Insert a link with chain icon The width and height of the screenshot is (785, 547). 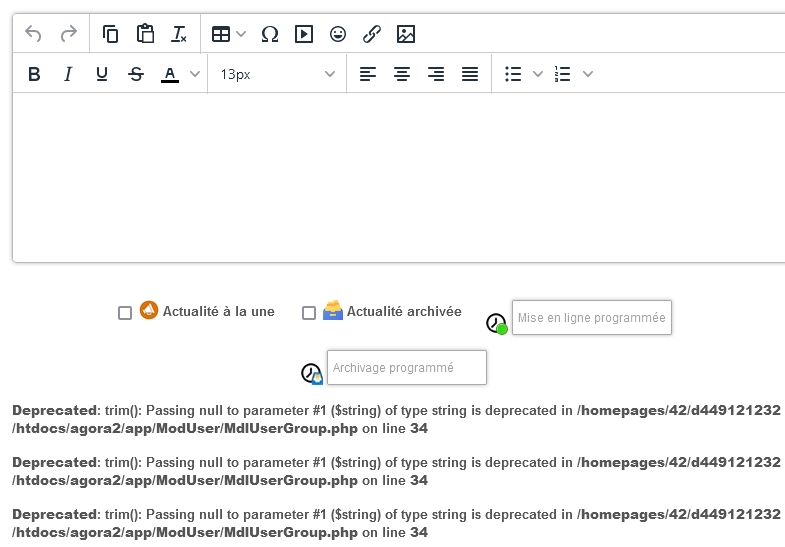pos(372,34)
